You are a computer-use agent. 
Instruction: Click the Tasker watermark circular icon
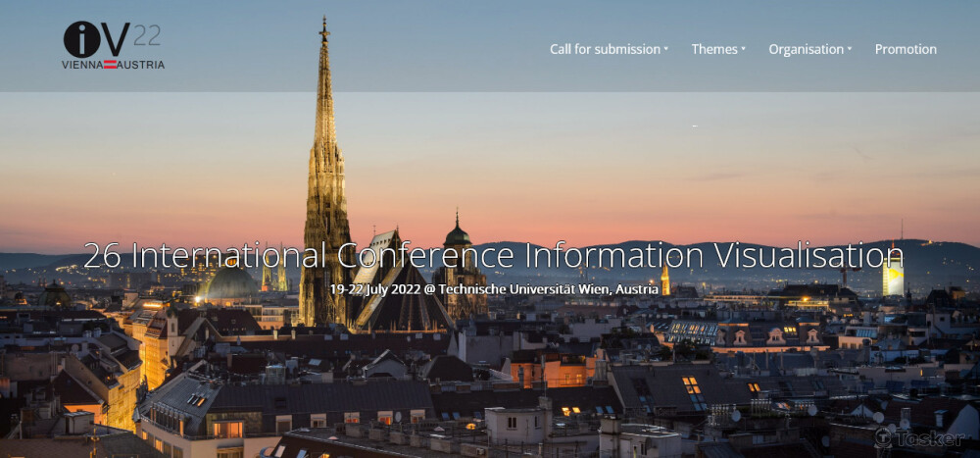[885, 438]
